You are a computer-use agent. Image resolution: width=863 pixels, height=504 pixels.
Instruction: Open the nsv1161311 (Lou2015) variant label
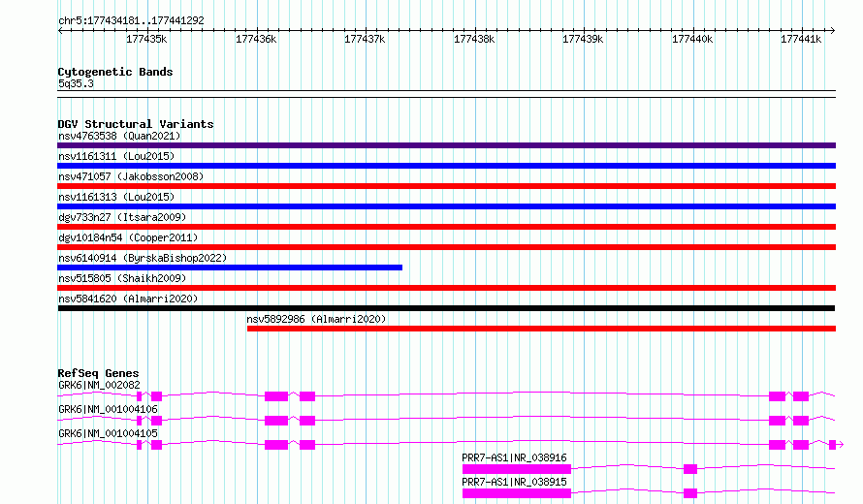tap(116, 156)
